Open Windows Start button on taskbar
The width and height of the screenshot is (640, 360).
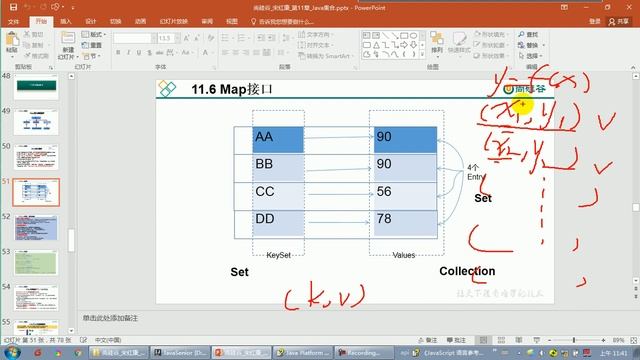pyautogui.click(x=12, y=352)
